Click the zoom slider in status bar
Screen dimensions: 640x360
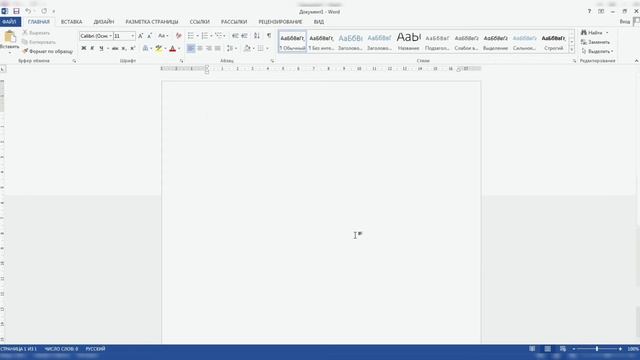click(x=597, y=349)
